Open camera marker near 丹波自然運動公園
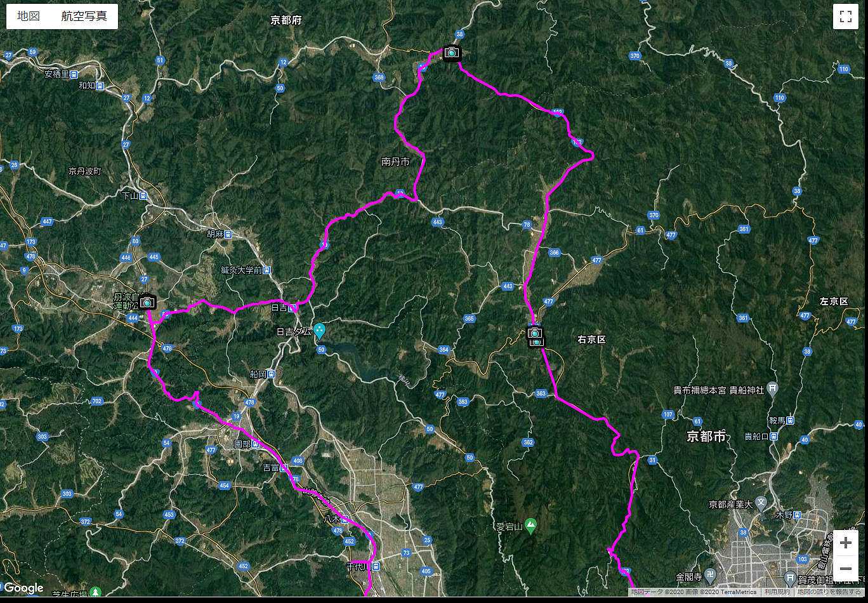This screenshot has height=603, width=868. (148, 302)
